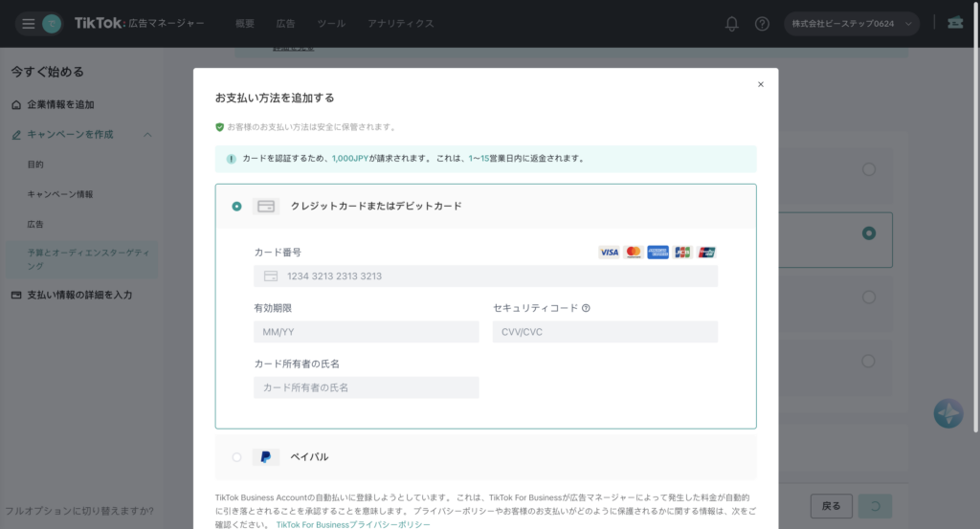Click フルオプションに切り替えますか? link
The height and width of the screenshot is (529, 980).
click(x=79, y=511)
